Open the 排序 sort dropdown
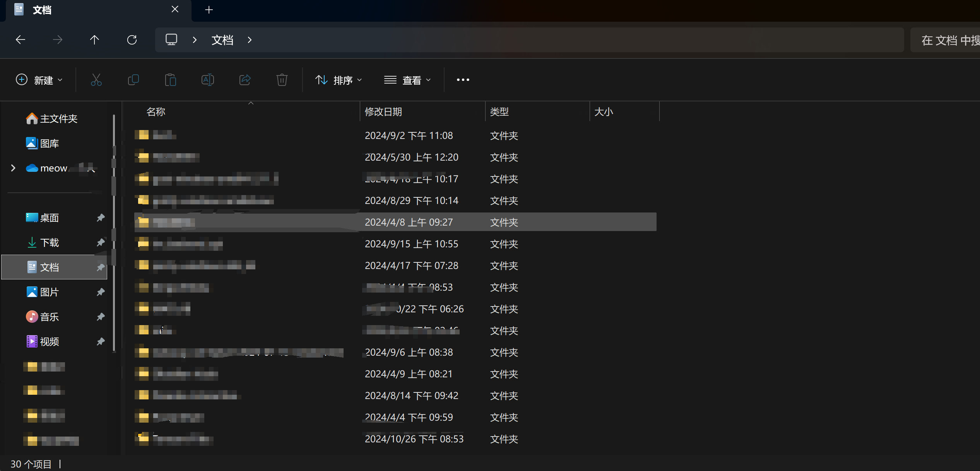980x471 pixels. pos(339,80)
